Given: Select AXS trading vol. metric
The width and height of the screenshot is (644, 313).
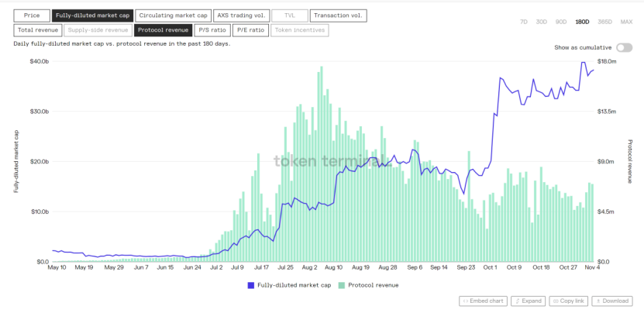Looking at the screenshot, I should tap(242, 15).
